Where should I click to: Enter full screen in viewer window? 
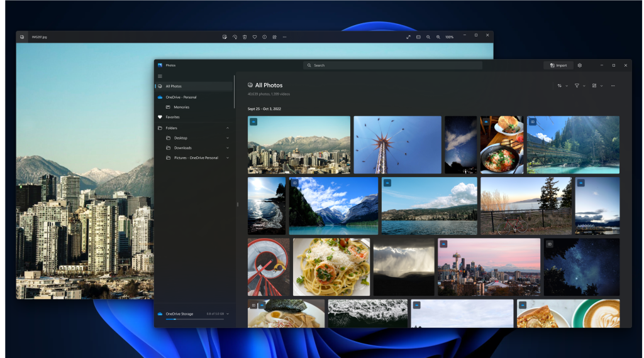(x=408, y=37)
